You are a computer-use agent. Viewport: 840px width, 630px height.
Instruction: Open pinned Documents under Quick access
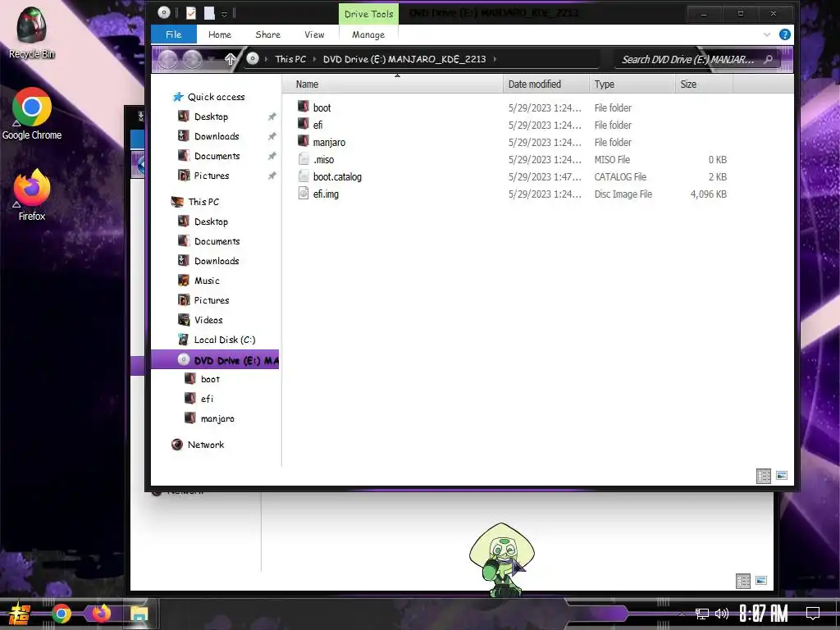tap(217, 156)
